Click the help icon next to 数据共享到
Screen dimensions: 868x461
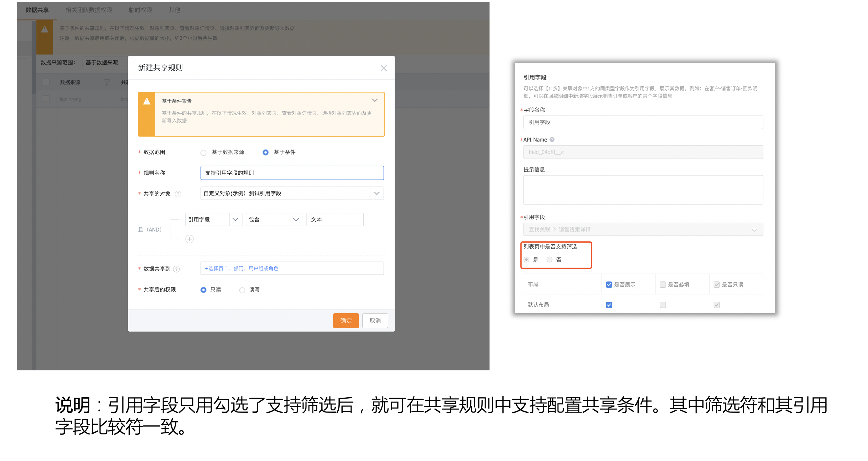pyautogui.click(x=176, y=269)
